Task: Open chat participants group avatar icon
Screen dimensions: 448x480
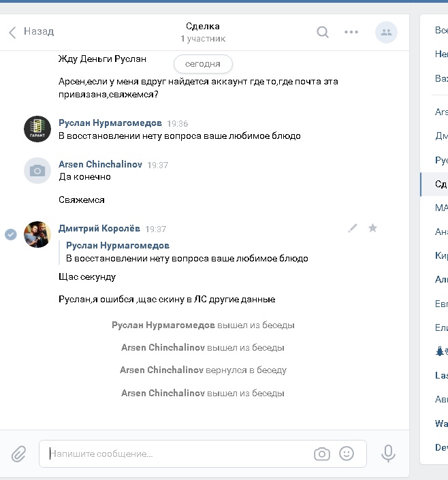Action: [386, 32]
